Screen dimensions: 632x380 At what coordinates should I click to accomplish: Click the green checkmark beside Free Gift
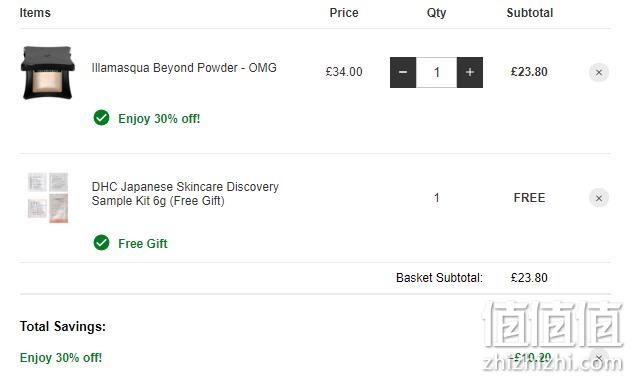[x=102, y=243]
